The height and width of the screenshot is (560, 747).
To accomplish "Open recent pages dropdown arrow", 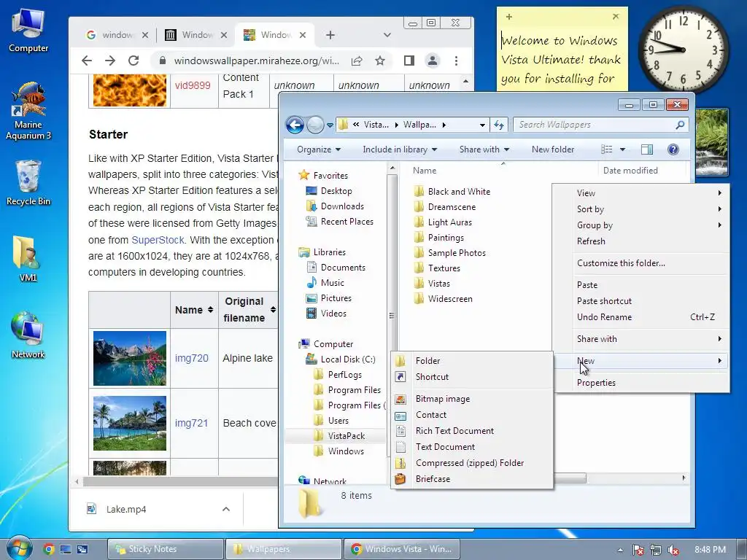I will click(330, 125).
